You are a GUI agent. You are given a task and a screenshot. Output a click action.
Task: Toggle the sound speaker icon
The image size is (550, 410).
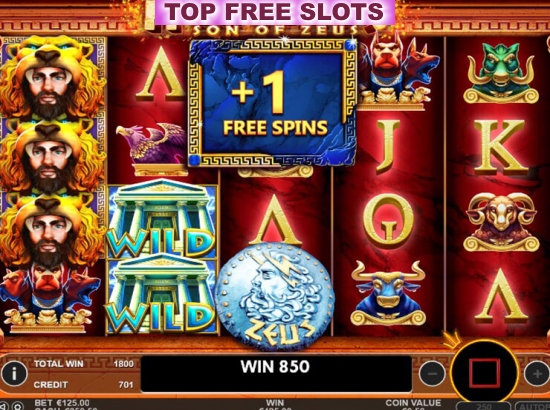pyautogui.click(x=3, y=407)
